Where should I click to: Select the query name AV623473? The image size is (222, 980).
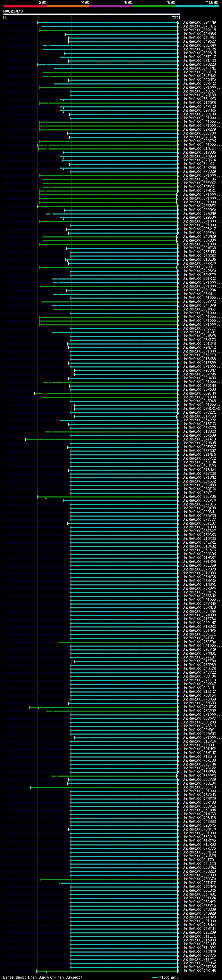click(13, 11)
